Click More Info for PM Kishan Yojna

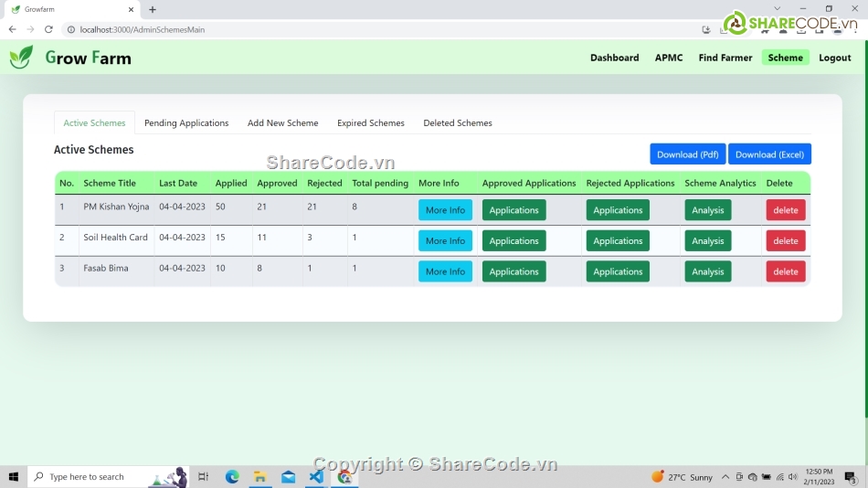tap(445, 210)
